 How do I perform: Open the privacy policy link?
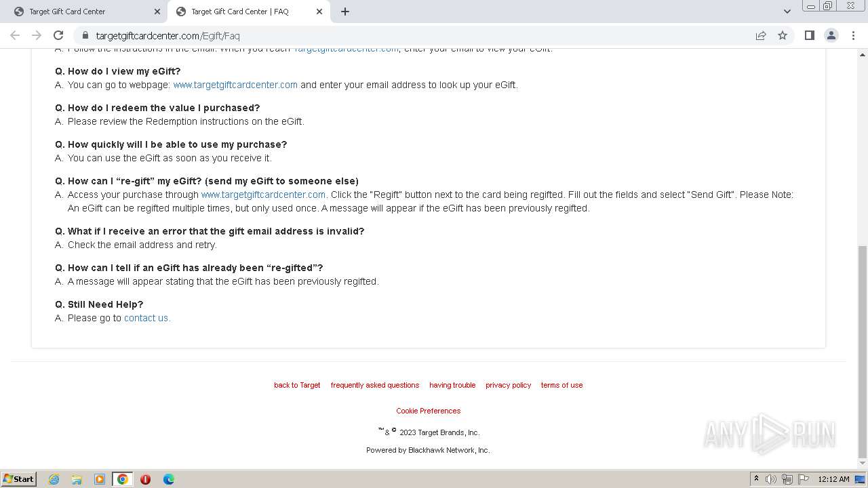pos(509,385)
